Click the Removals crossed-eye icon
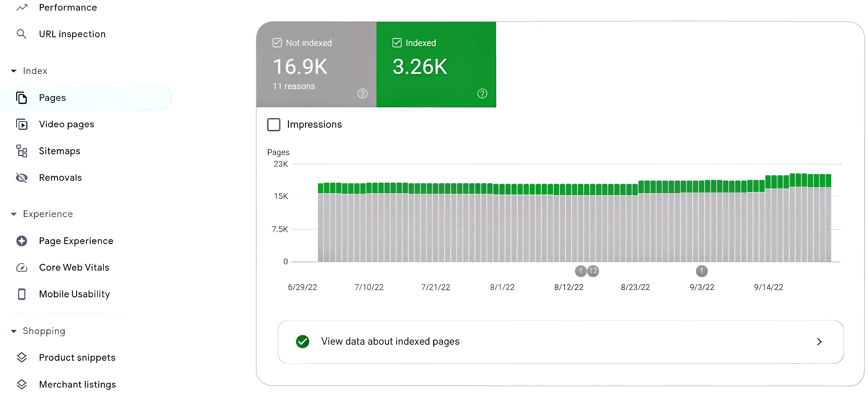The height and width of the screenshot is (393, 868). (22, 177)
